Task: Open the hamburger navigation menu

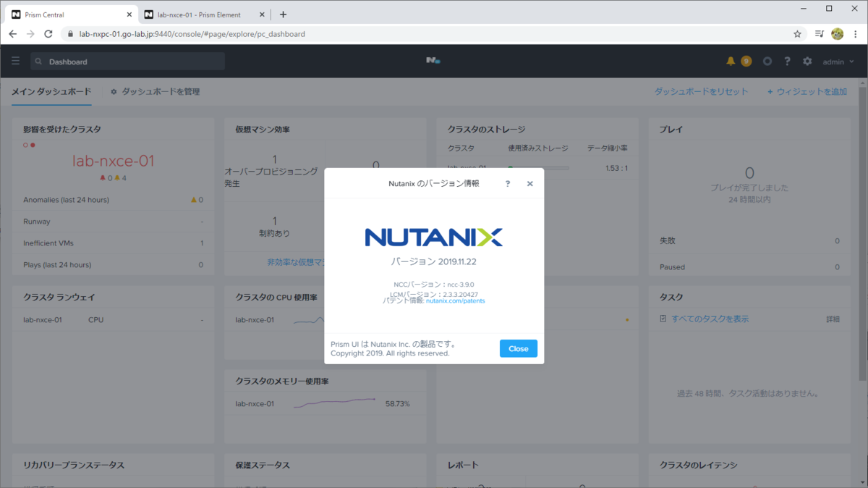Action: click(15, 61)
